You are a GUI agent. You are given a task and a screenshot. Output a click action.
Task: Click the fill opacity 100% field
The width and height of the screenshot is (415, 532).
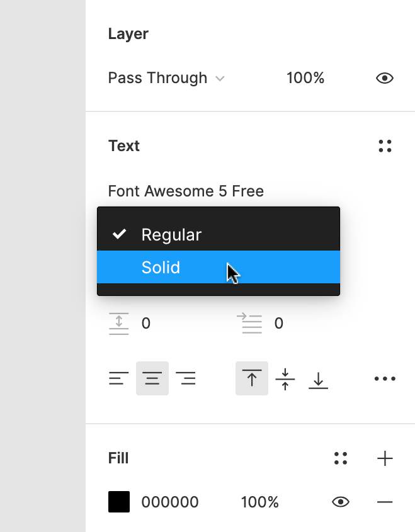coord(260,502)
